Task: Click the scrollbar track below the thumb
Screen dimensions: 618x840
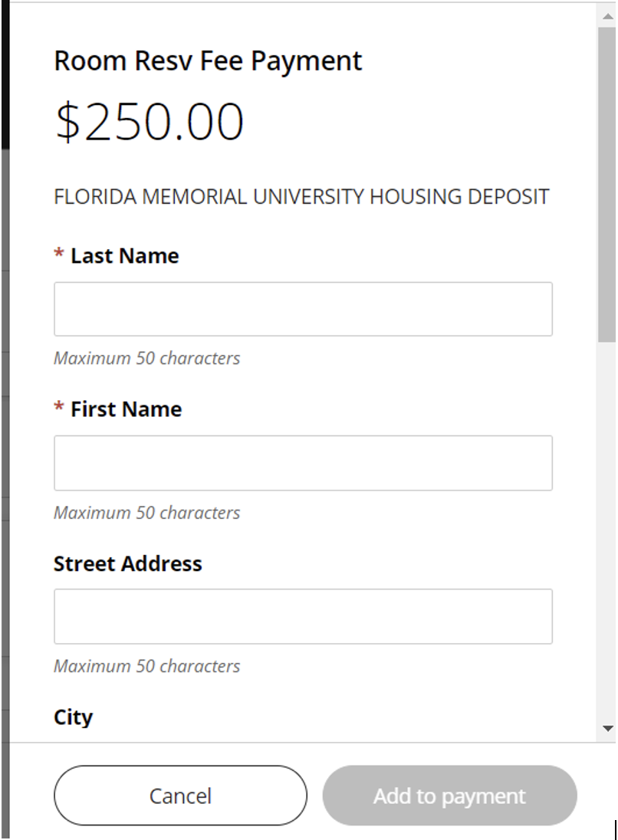Action: 606,536
